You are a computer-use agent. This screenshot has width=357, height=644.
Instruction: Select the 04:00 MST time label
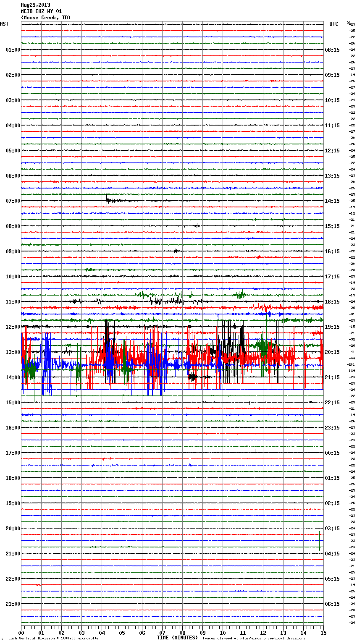13,126
